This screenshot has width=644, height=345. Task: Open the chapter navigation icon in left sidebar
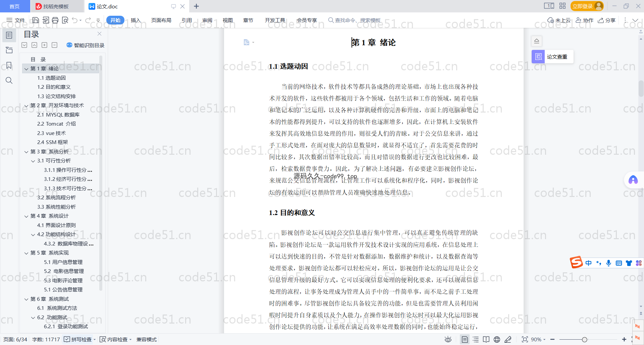coord(9,50)
